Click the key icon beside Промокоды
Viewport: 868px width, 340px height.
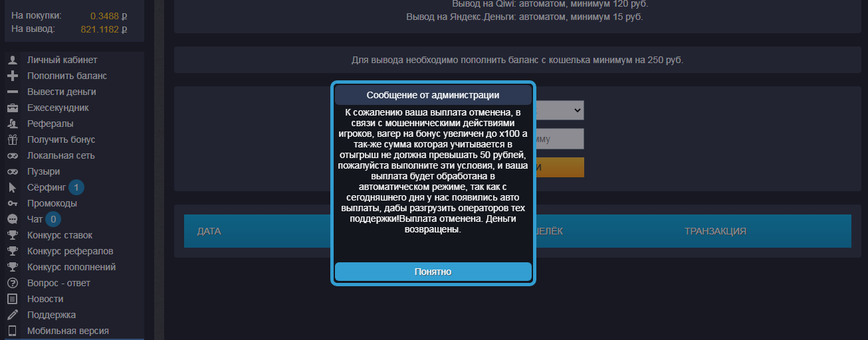pos(13,203)
